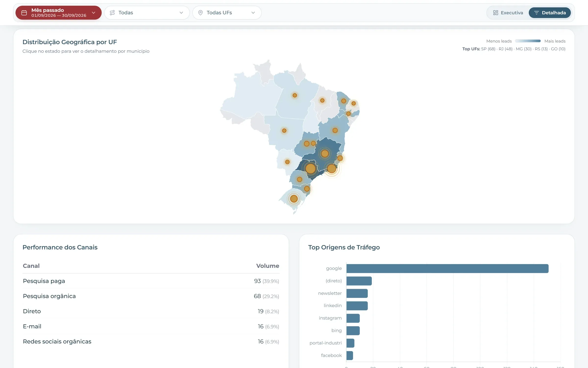Select the E-mail channel row
Viewport: 588px width, 368px height.
point(151,327)
